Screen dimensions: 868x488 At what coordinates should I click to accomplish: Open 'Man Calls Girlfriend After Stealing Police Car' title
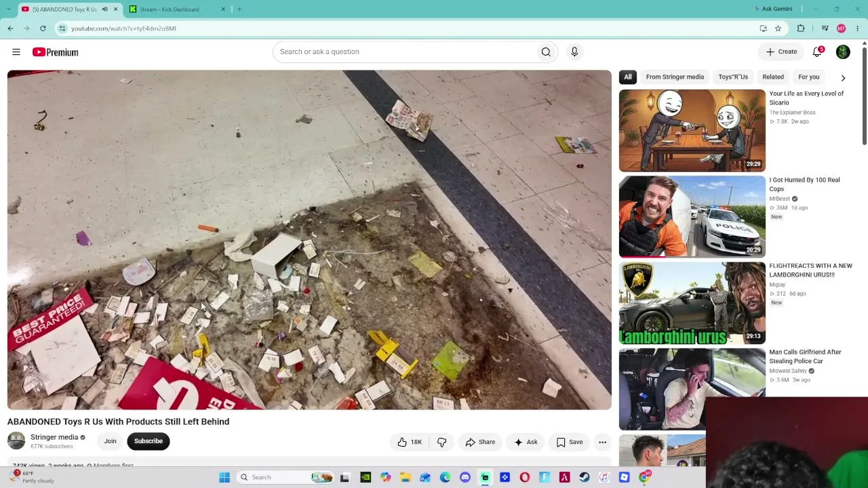pyautogui.click(x=806, y=357)
